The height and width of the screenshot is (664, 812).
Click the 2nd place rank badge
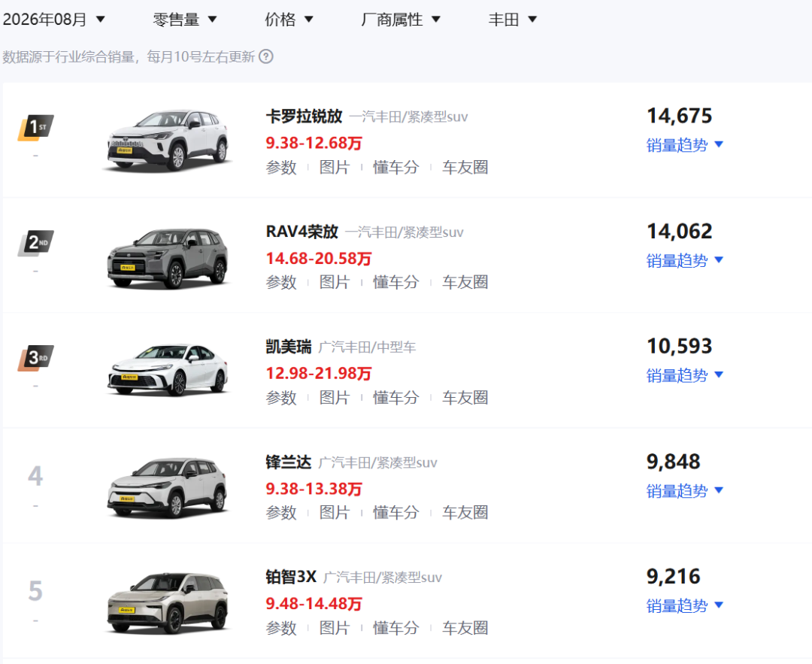[36, 243]
